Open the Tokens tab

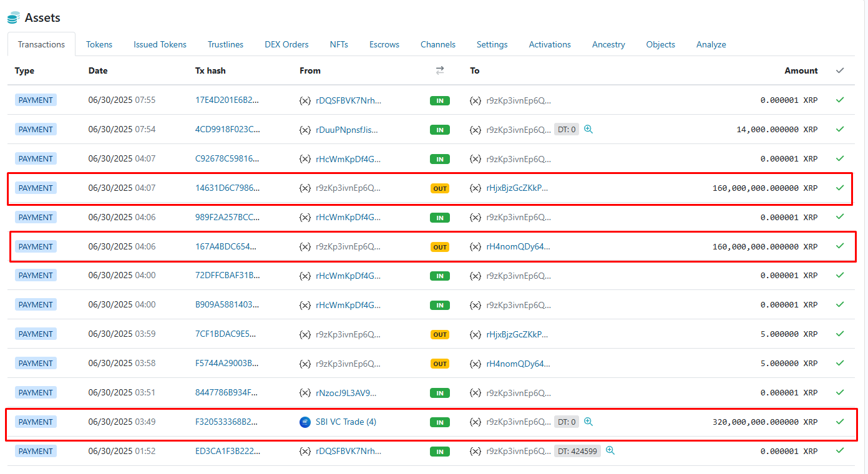[x=99, y=44]
